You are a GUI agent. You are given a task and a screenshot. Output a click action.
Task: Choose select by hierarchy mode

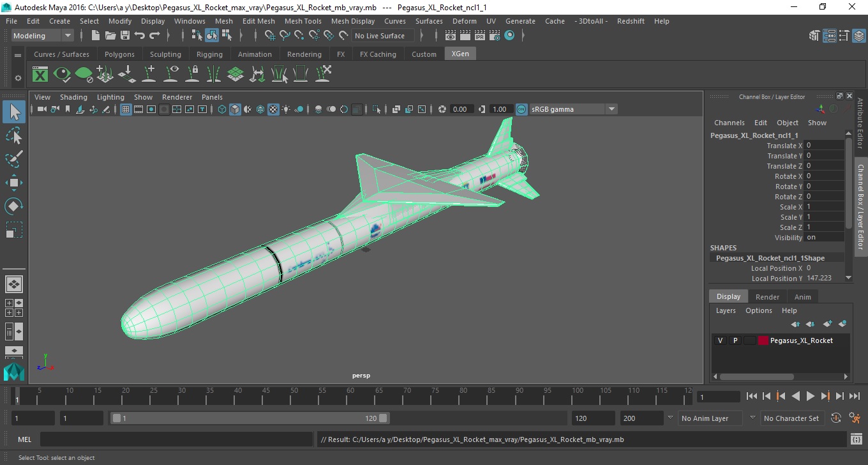pos(197,36)
